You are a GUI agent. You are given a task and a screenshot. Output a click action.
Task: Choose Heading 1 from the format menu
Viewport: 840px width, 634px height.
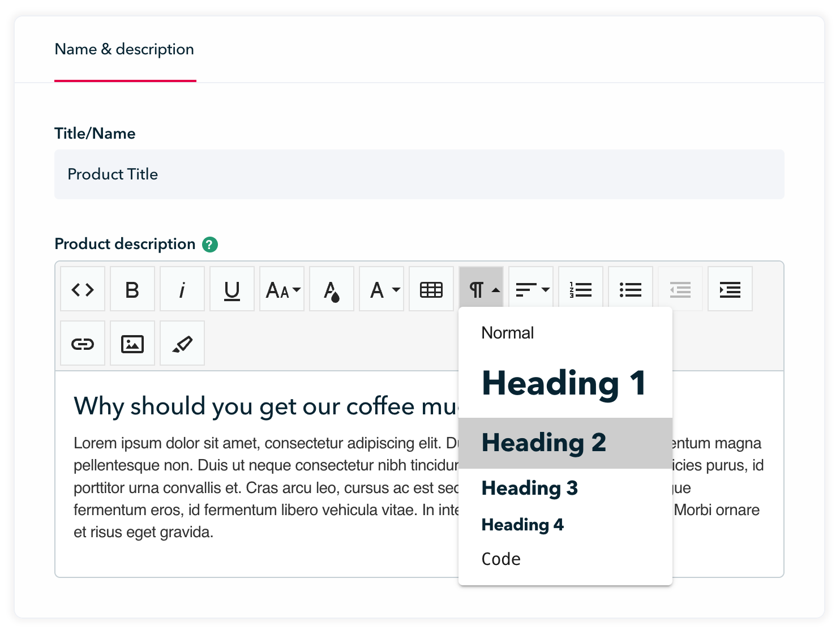[565, 383]
